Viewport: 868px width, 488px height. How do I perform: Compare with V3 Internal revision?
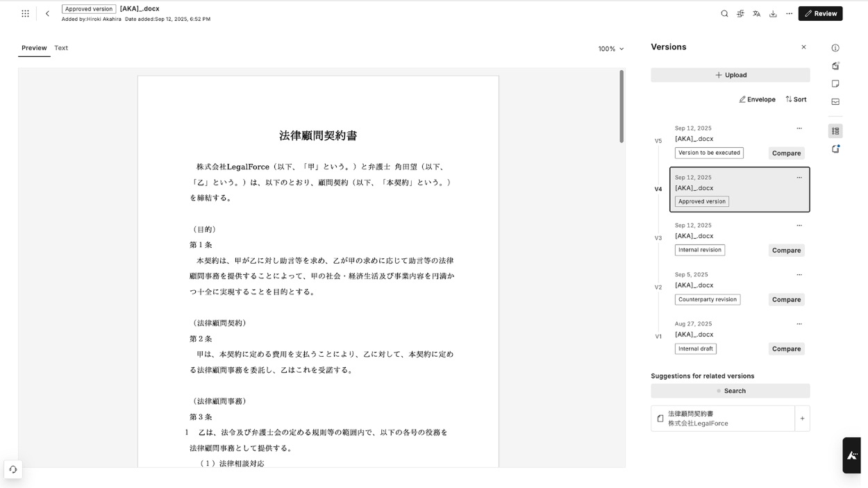(x=786, y=251)
